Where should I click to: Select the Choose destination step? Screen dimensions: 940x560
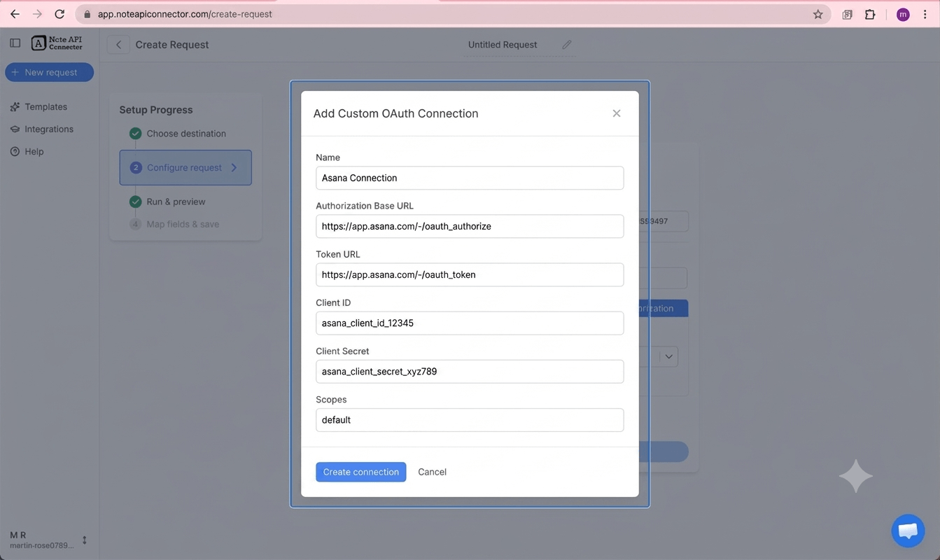pos(185,134)
